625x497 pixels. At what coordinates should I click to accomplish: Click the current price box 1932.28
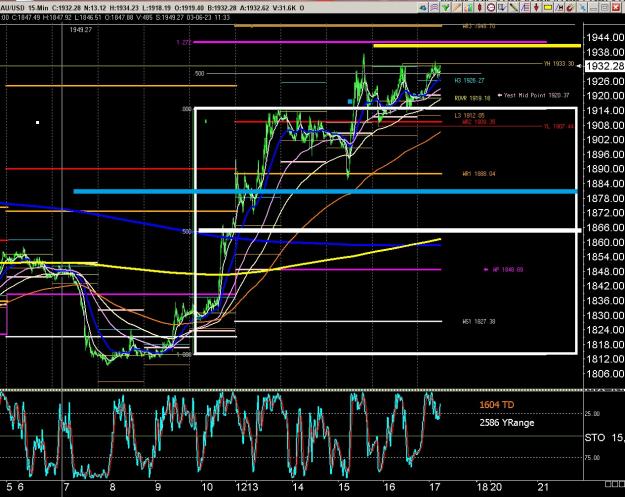coord(604,66)
